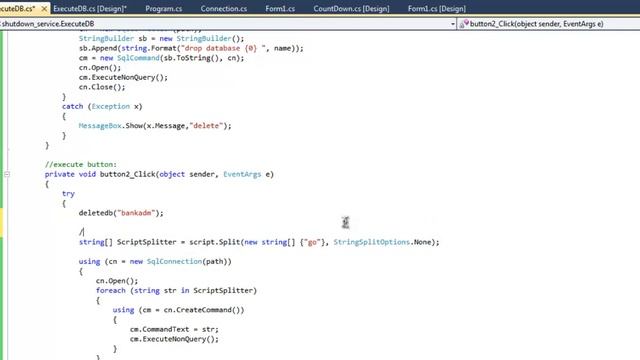Click the //execute button: comment

(x=80, y=164)
